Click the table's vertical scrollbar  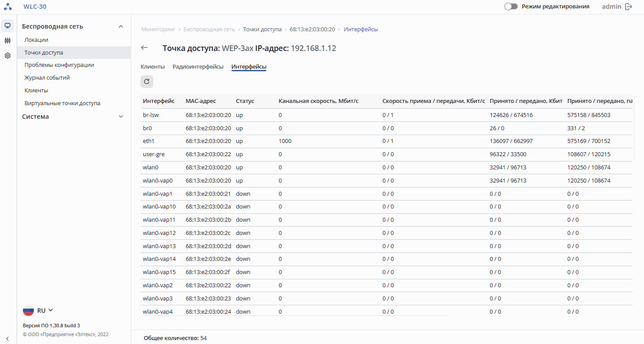(633, 128)
